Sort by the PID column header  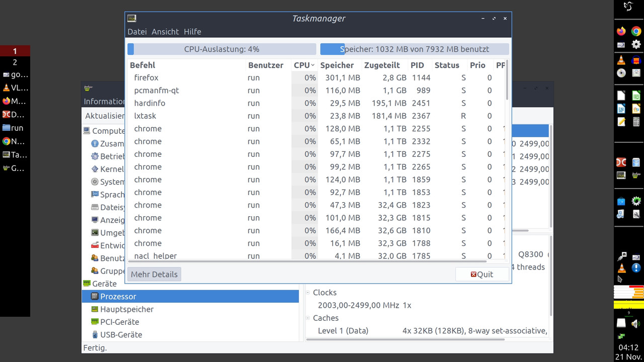coord(420,65)
